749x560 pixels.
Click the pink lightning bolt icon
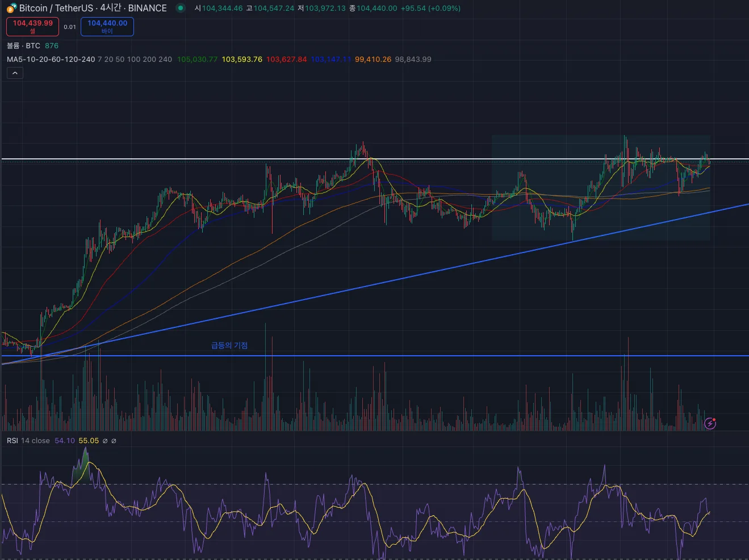click(x=710, y=423)
